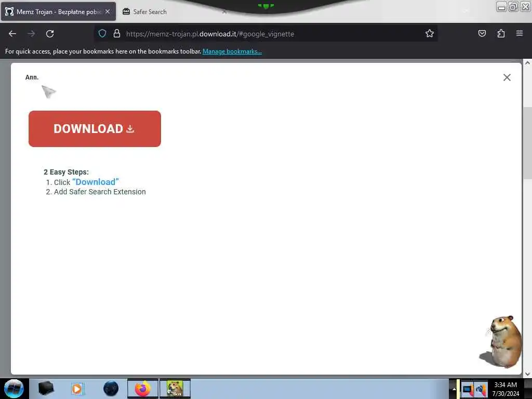Open the tracking protection shield icon
Screen dimensions: 532x399
[x=102, y=33]
